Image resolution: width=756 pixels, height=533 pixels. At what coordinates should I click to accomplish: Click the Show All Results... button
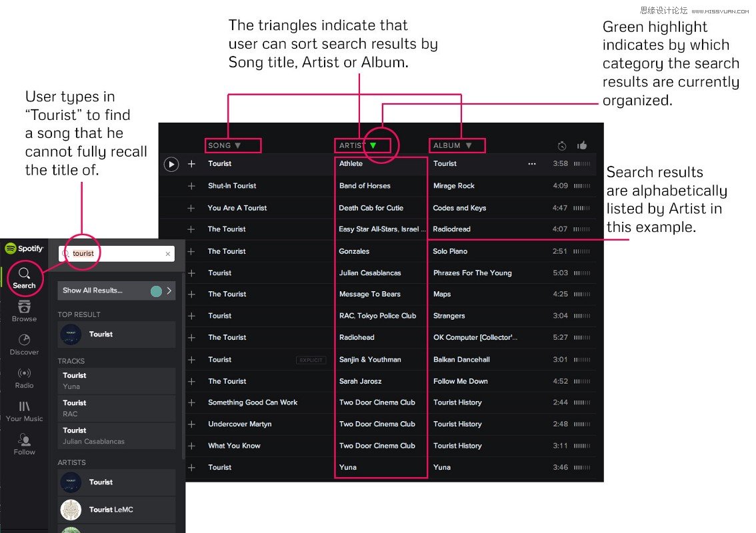pyautogui.click(x=116, y=290)
